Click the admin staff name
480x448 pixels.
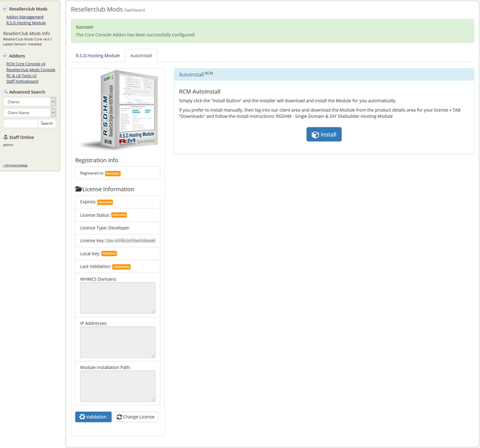[x=8, y=145]
